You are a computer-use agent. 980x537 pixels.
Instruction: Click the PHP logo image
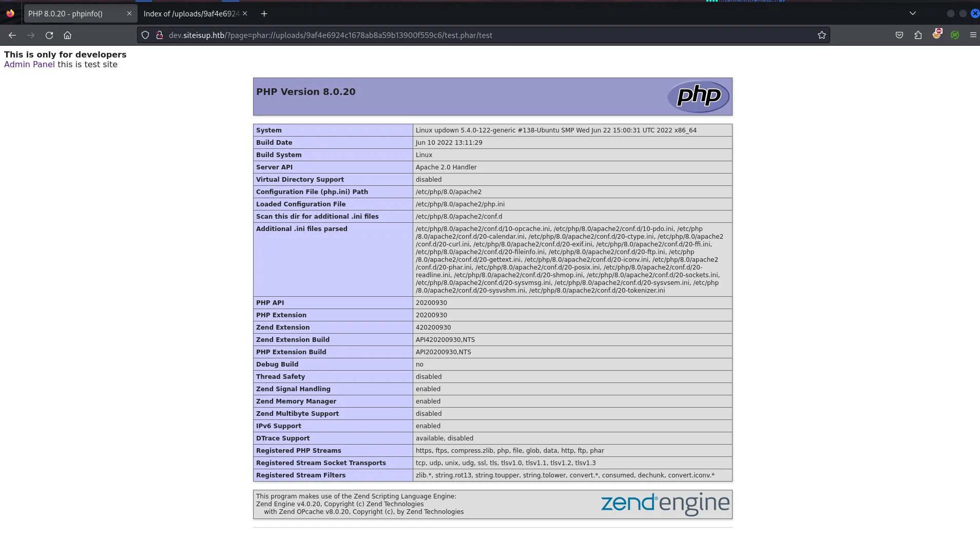point(698,97)
